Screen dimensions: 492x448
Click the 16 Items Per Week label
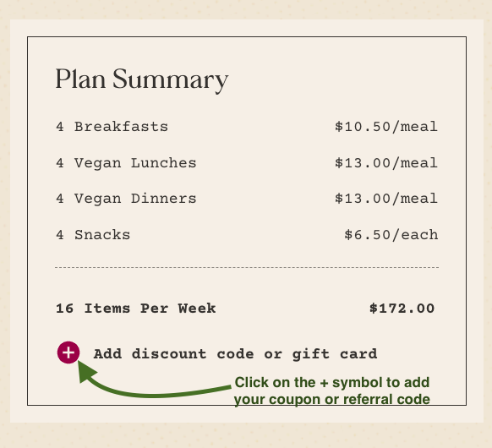tap(136, 309)
